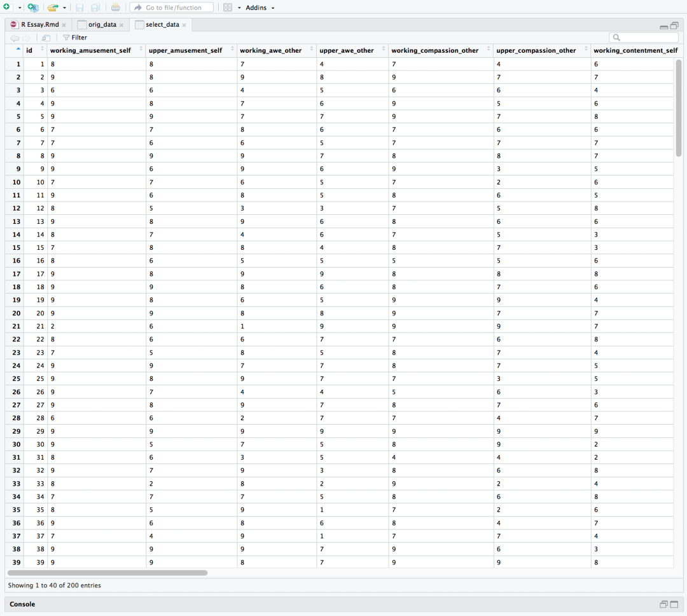Click the Open File folder icon
This screenshot has width=687, height=616.
pyautogui.click(x=53, y=8)
